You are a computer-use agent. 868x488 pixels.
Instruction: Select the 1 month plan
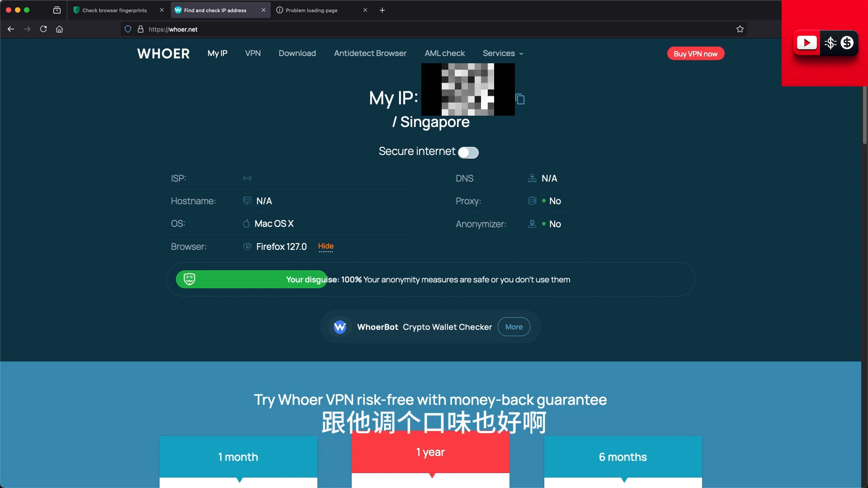[238, 457]
